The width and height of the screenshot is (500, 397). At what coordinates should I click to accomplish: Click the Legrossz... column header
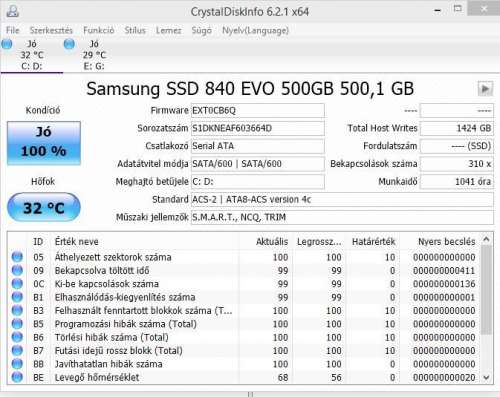click(318, 241)
